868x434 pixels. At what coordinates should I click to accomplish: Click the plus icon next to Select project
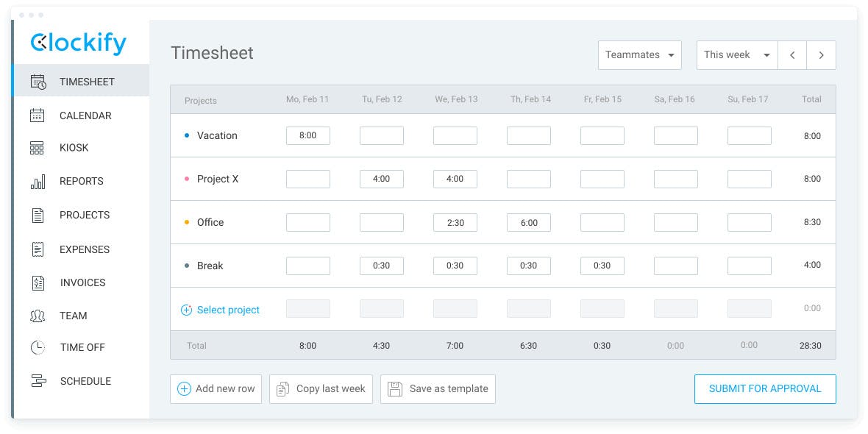[186, 310]
